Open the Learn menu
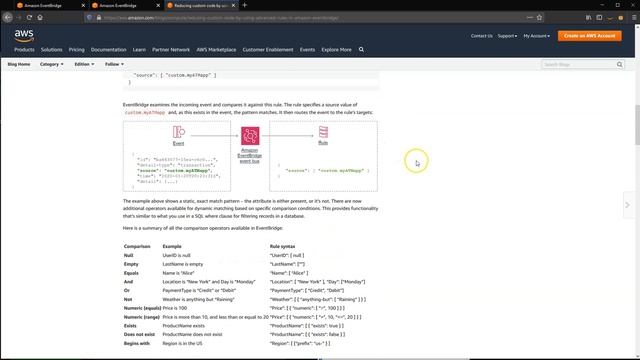The height and width of the screenshot is (360, 640). pyautogui.click(x=139, y=49)
